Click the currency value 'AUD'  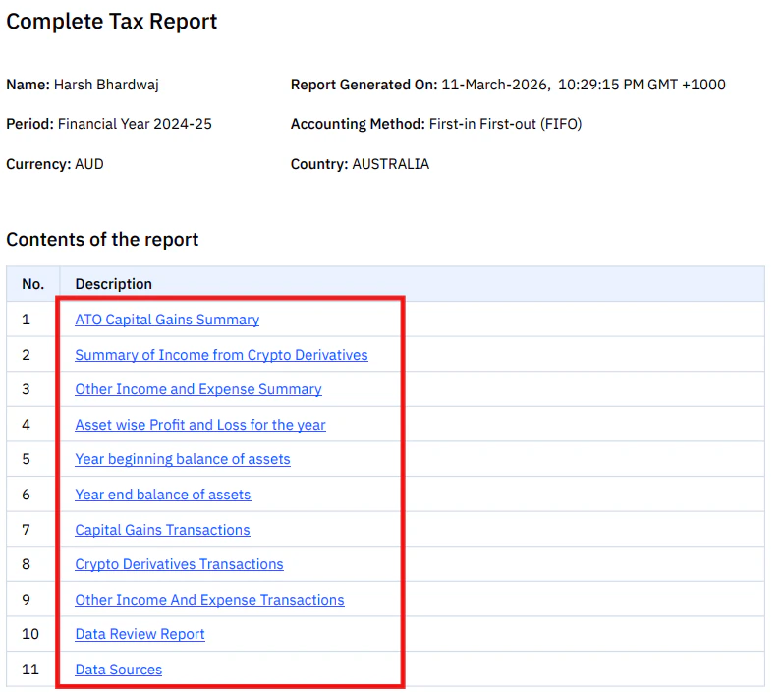pos(89,164)
